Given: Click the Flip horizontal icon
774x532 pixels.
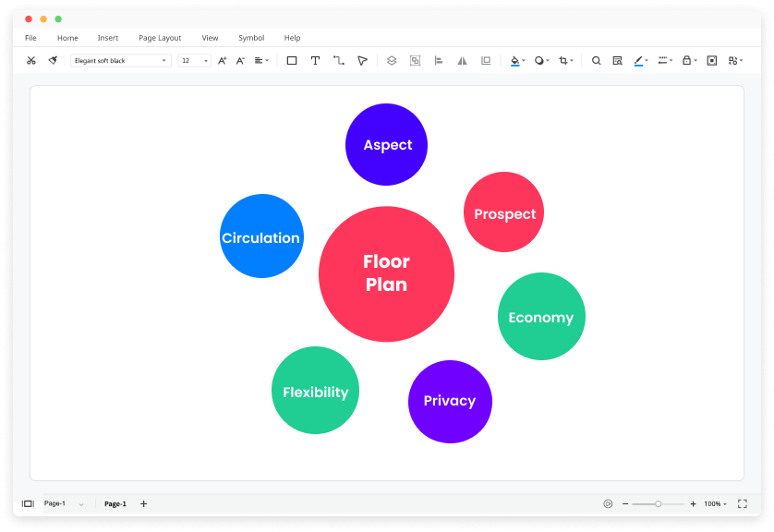Looking at the screenshot, I should point(462,61).
